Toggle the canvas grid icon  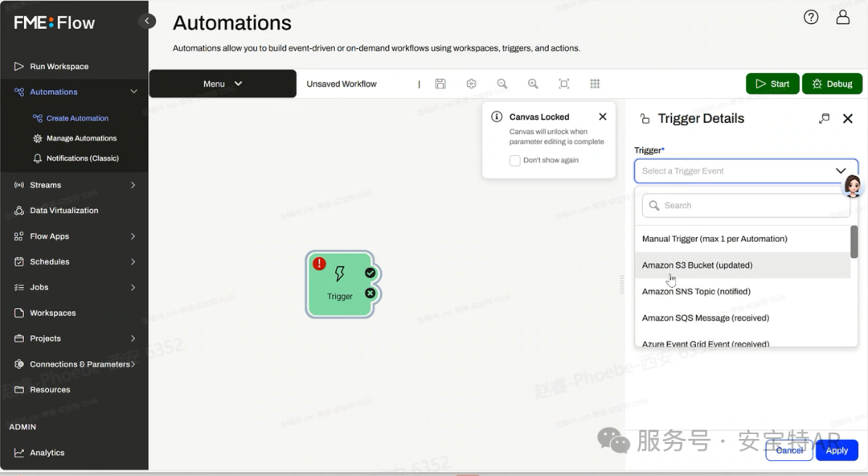[595, 84]
